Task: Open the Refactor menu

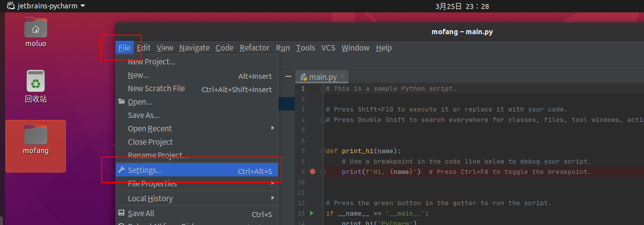Action: click(255, 48)
